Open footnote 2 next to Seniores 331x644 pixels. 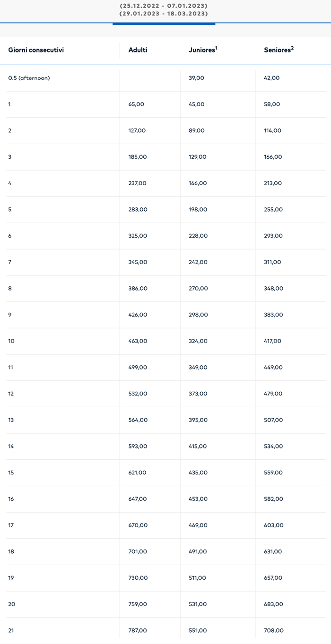coord(292,47)
